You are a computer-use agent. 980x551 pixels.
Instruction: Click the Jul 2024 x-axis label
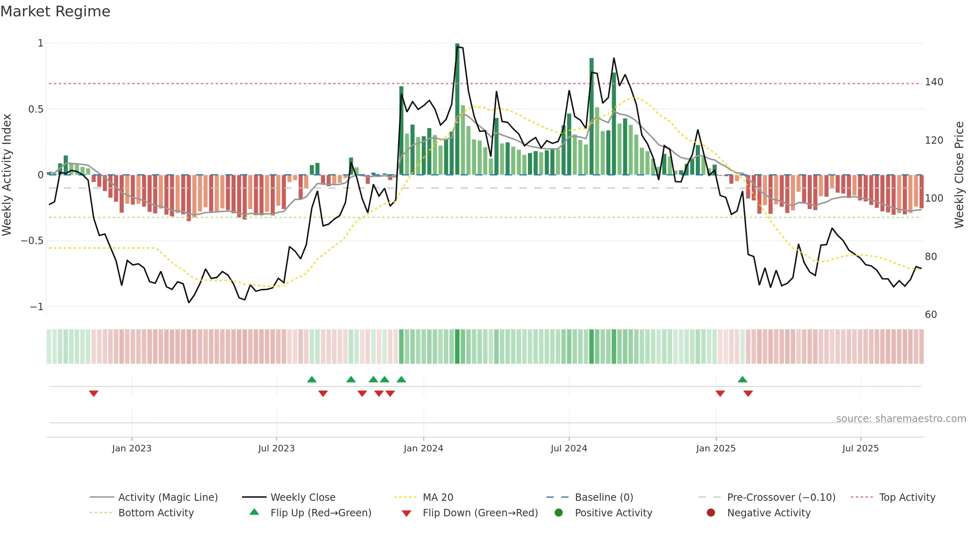569,448
